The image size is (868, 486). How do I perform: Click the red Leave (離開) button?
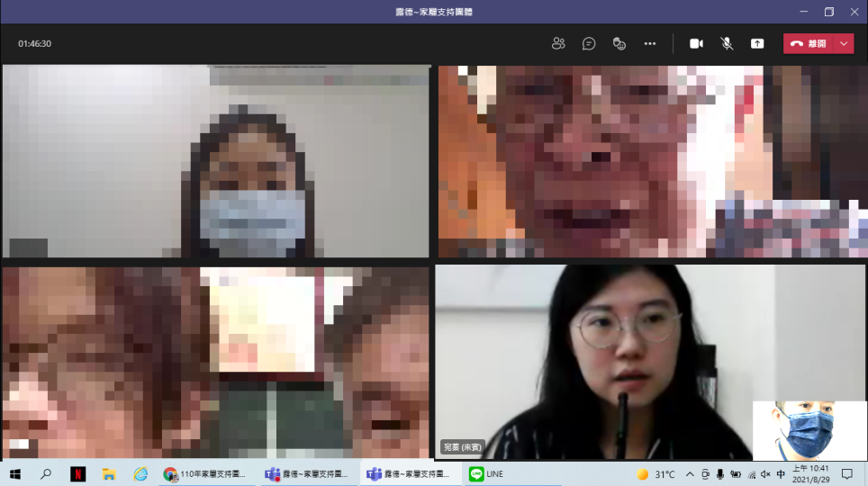tap(809, 43)
